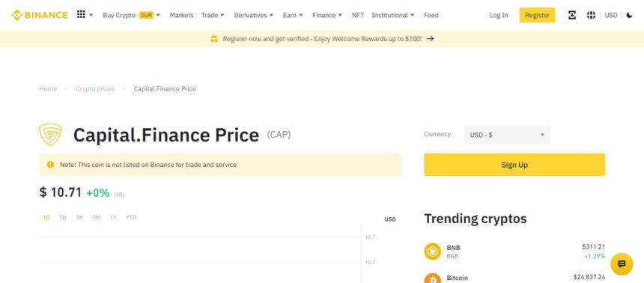Click the USD currency selector in header

click(611, 15)
